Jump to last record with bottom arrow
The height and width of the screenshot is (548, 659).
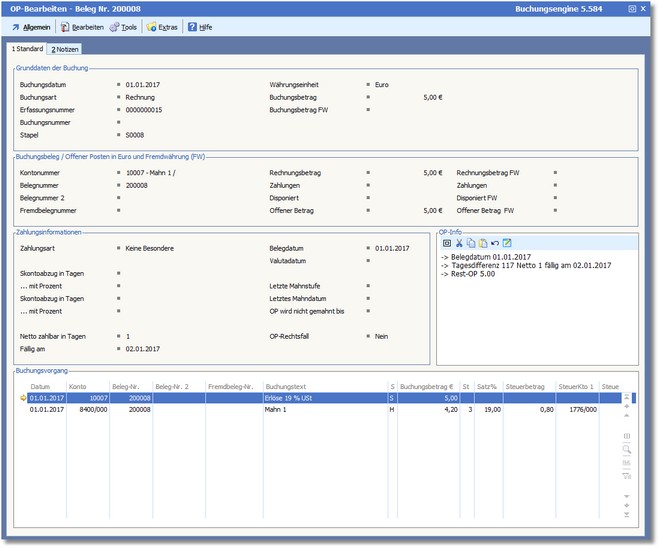coord(627,515)
